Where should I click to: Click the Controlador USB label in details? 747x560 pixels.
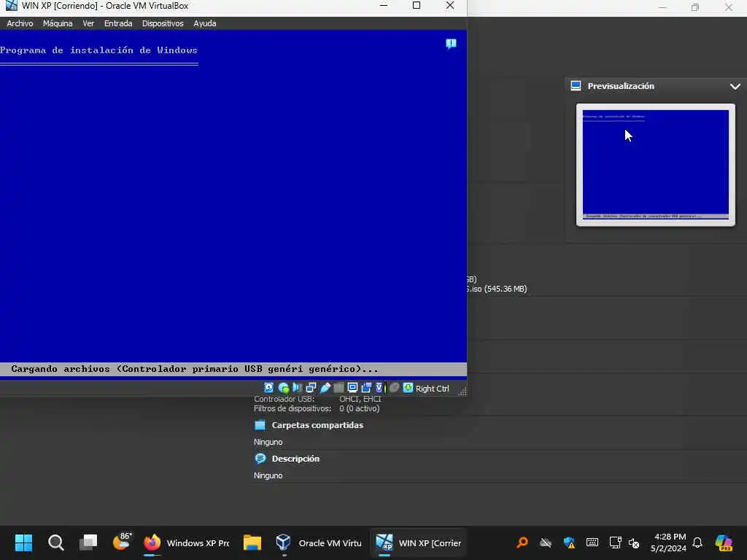coord(284,399)
